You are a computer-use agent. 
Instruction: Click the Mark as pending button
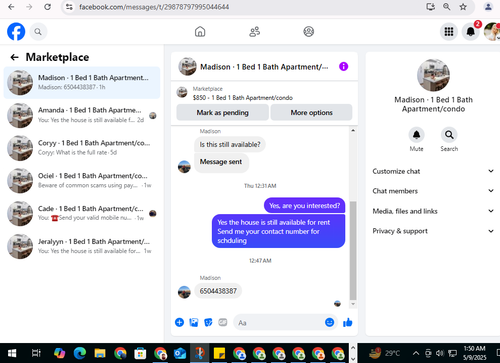tap(222, 112)
